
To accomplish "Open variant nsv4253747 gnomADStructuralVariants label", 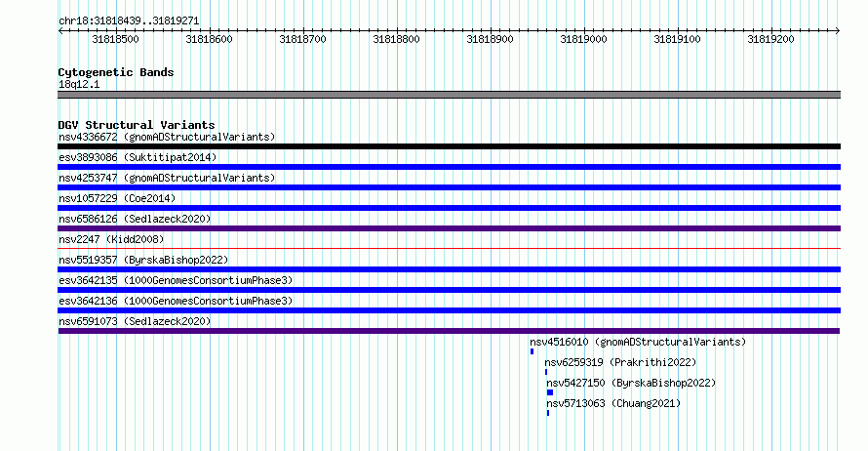I will pos(167,178).
